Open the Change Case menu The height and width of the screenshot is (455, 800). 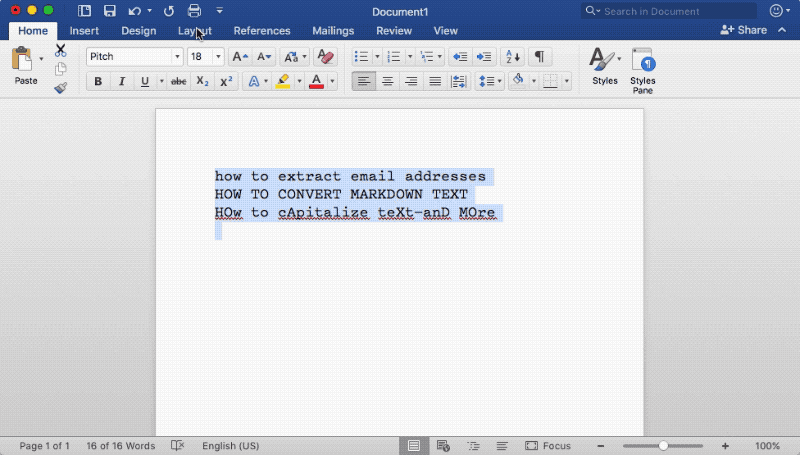pos(294,57)
